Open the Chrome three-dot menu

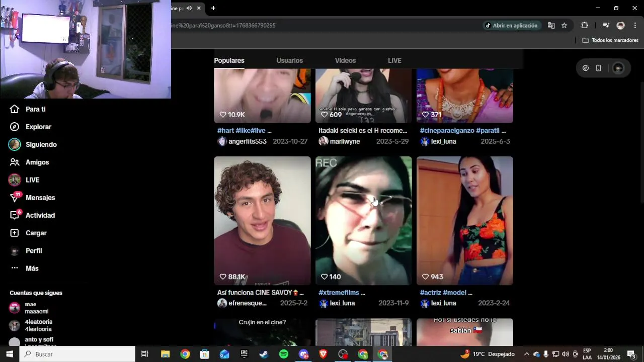(635, 25)
